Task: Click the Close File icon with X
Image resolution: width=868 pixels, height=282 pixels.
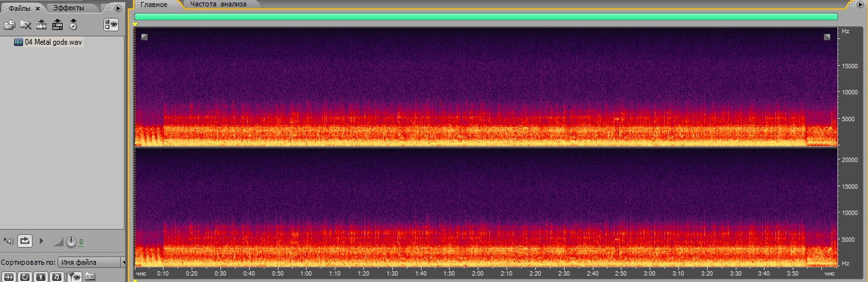Action: point(26,25)
